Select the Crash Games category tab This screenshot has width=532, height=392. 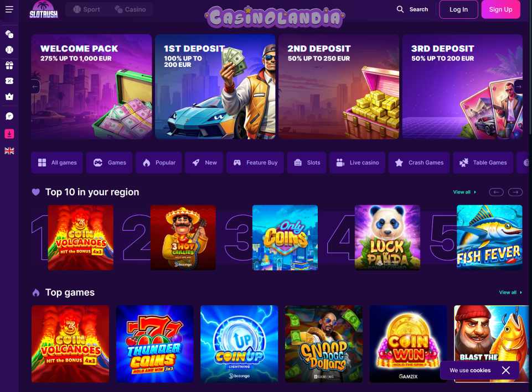coord(419,163)
